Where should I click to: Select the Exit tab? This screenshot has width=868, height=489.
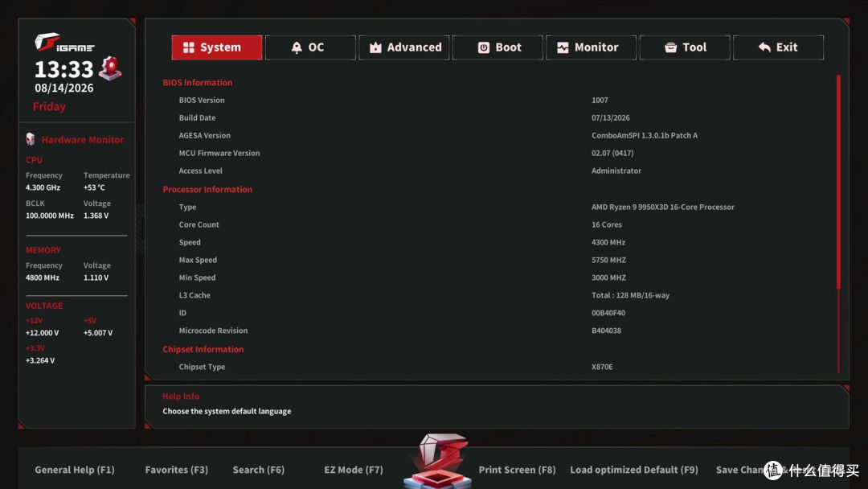pos(778,47)
